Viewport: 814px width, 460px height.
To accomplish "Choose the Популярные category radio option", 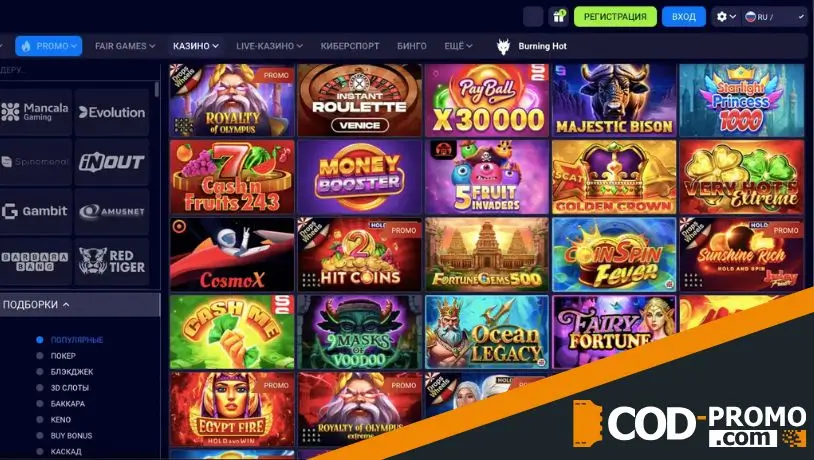I will 39,340.
